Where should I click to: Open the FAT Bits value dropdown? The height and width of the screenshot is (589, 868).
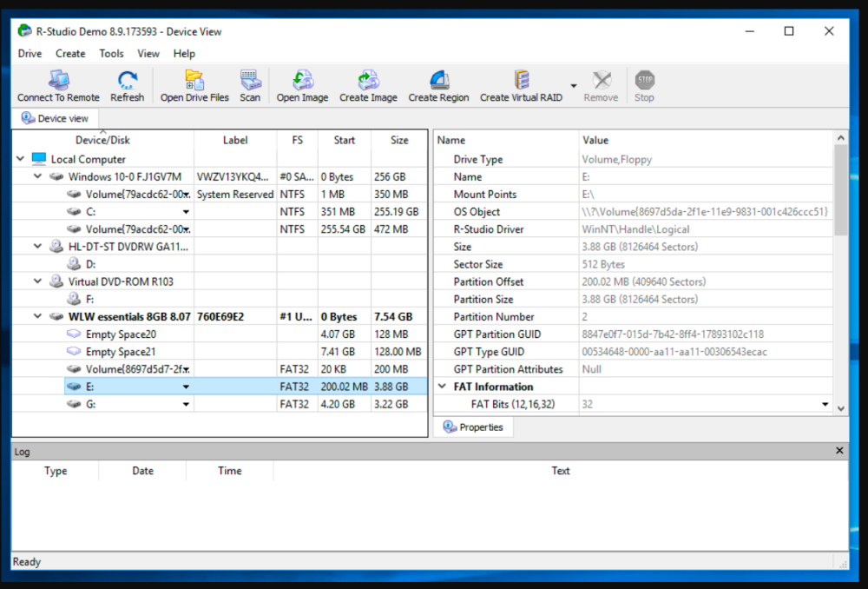[825, 405]
